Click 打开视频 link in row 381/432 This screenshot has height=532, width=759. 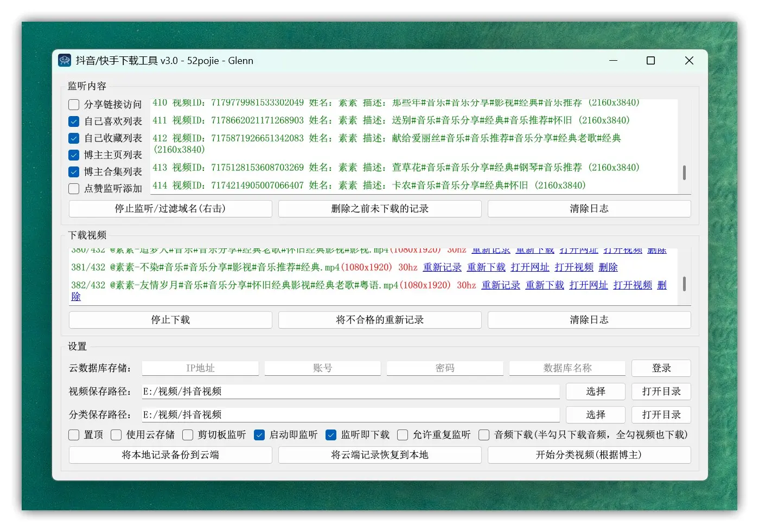click(x=574, y=267)
